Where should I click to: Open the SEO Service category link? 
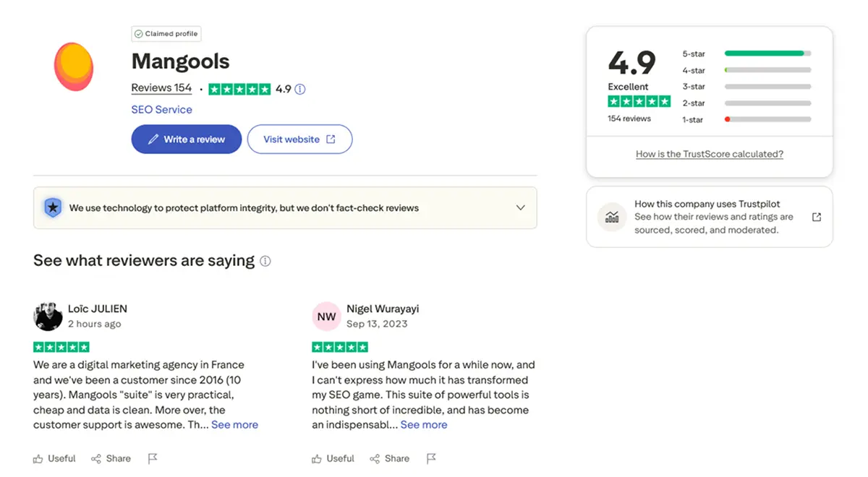pos(161,109)
